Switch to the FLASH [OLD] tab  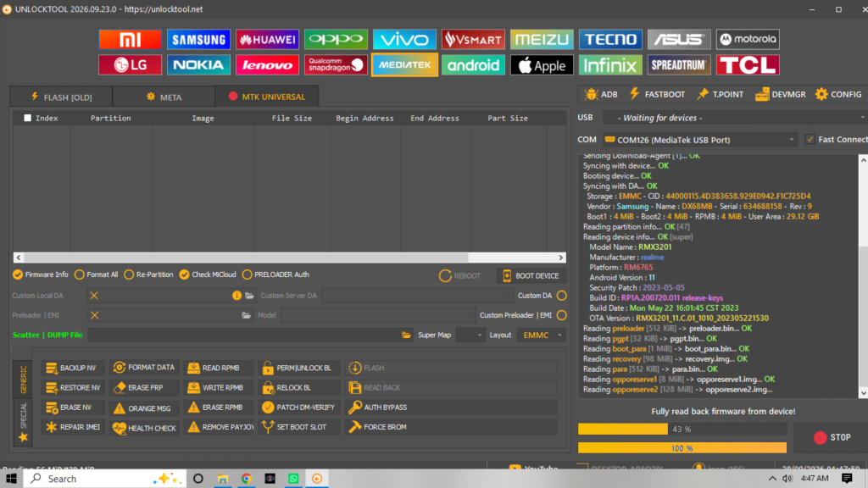coord(61,97)
